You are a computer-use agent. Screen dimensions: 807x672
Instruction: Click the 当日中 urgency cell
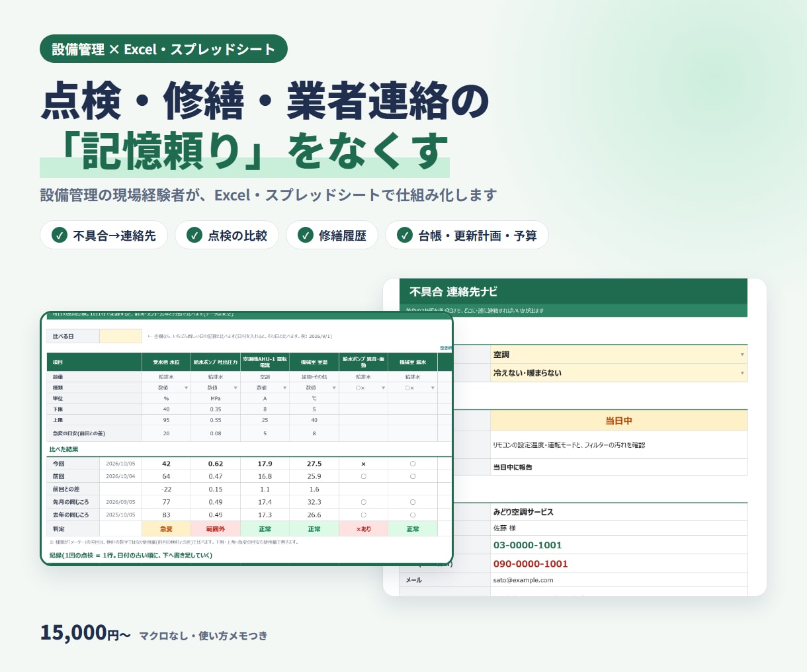point(618,421)
